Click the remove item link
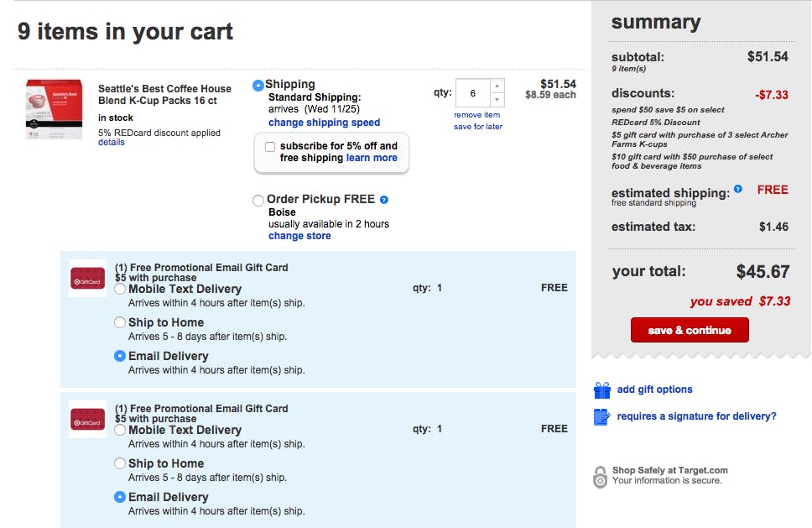Screen dimensions: 812x528 [476, 115]
